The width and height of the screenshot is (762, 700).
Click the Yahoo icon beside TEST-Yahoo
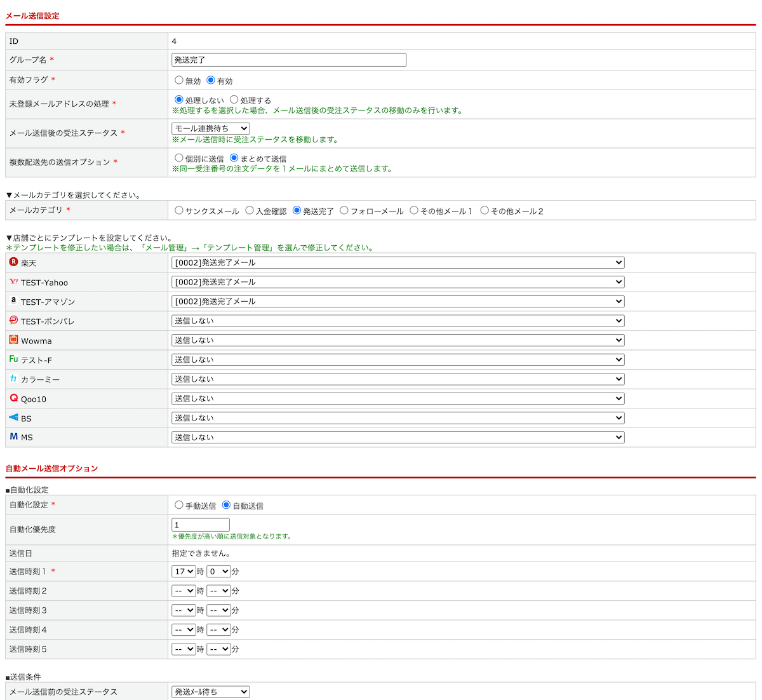13,281
